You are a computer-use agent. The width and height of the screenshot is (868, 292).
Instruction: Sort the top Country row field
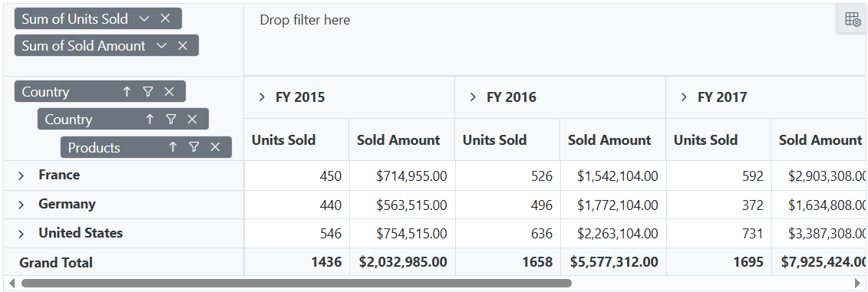point(127,92)
